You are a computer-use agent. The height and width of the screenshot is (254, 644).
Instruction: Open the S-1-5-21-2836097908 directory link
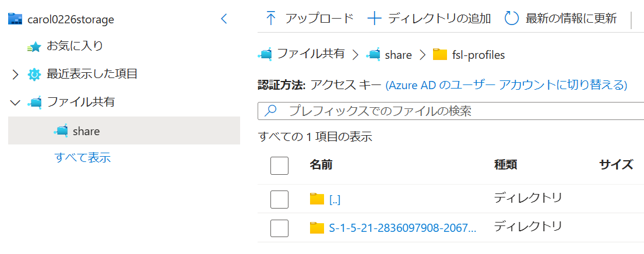pos(402,228)
